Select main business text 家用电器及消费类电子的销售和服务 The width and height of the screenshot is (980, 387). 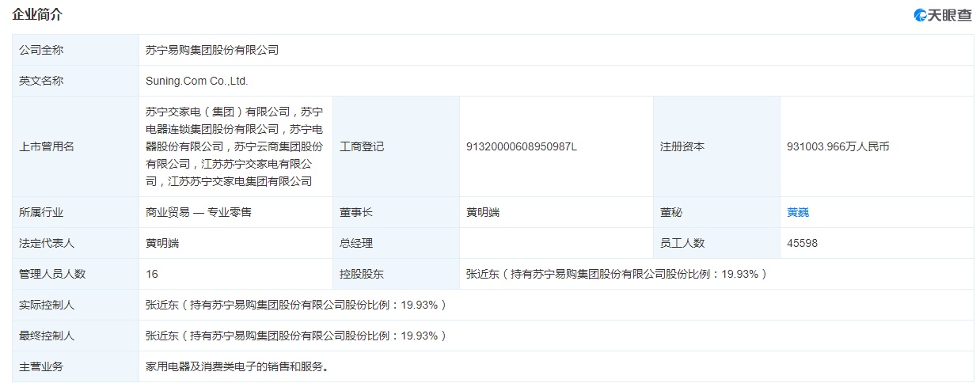coord(237,366)
